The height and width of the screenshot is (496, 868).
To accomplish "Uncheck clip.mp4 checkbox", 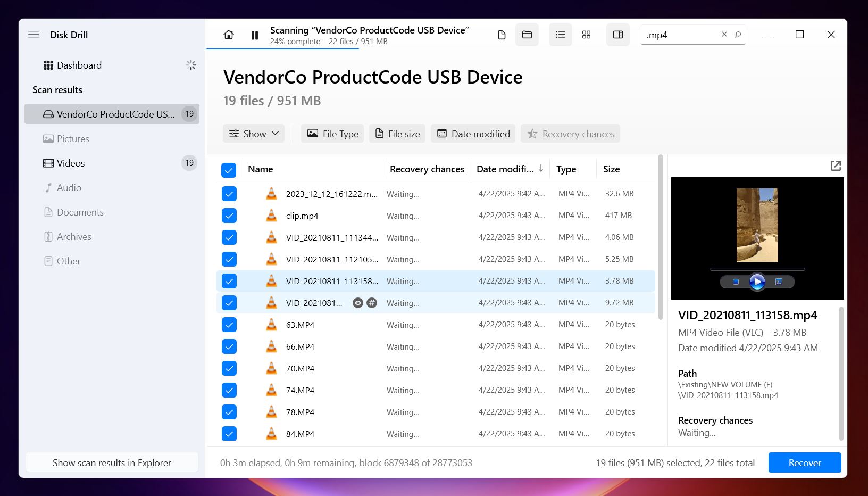I will pyautogui.click(x=229, y=216).
